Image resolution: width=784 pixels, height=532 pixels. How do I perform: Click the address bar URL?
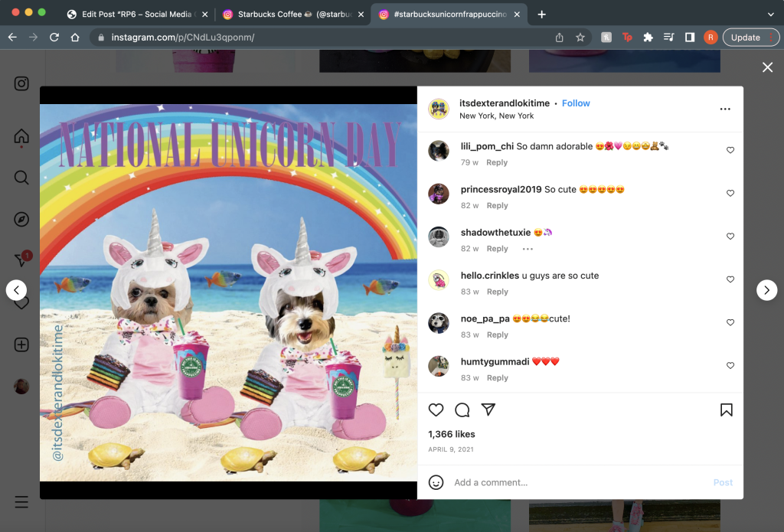click(183, 38)
